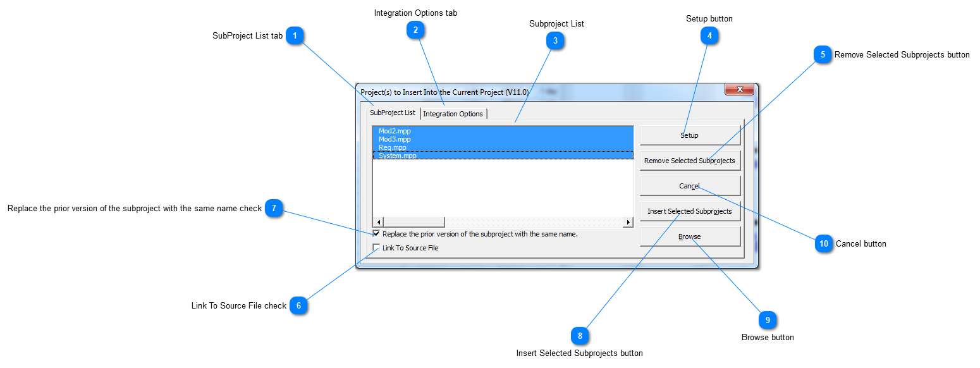The image size is (980, 368).
Task: Click the Browse button
Action: 690,236
